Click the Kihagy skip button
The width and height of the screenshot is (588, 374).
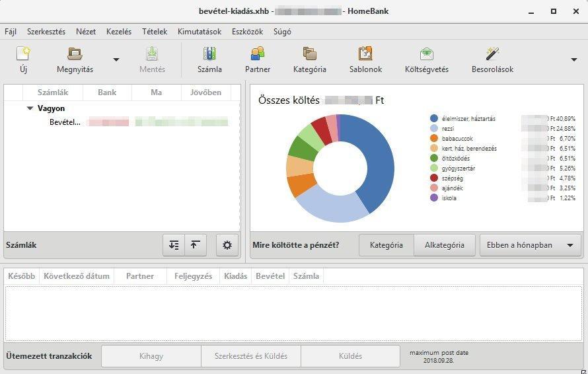[151, 356]
